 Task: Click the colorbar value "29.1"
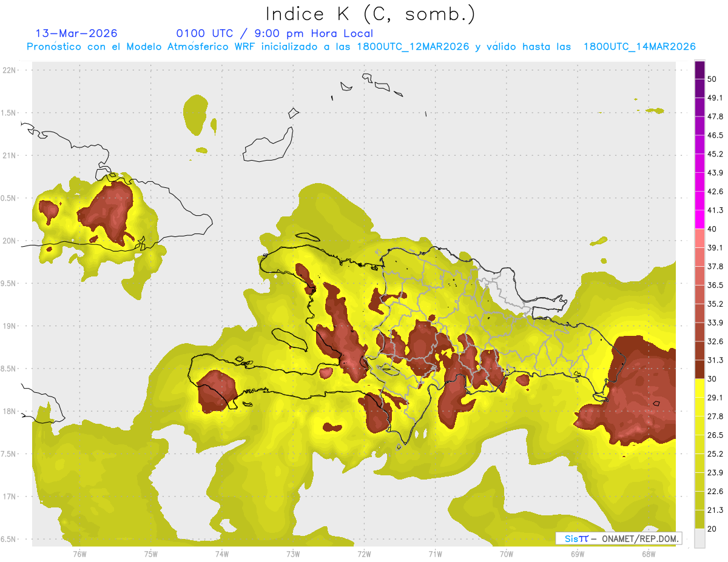[x=715, y=398]
